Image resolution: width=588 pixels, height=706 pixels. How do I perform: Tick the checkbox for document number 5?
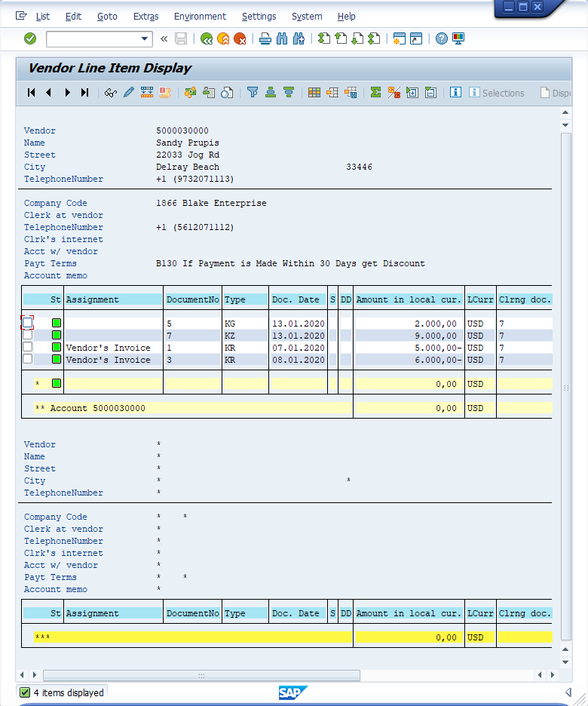click(28, 323)
